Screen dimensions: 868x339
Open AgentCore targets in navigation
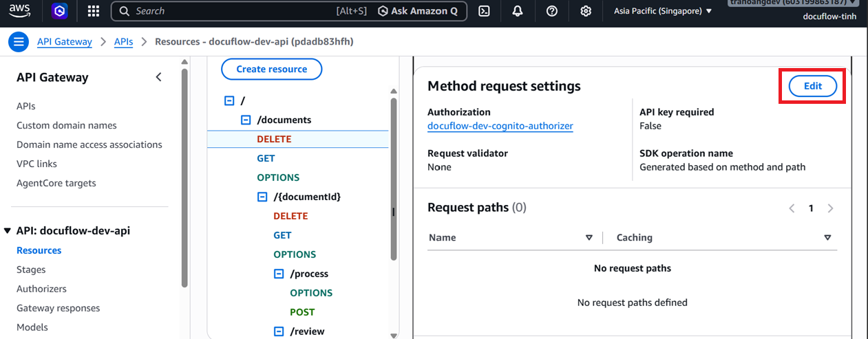pyautogui.click(x=56, y=183)
